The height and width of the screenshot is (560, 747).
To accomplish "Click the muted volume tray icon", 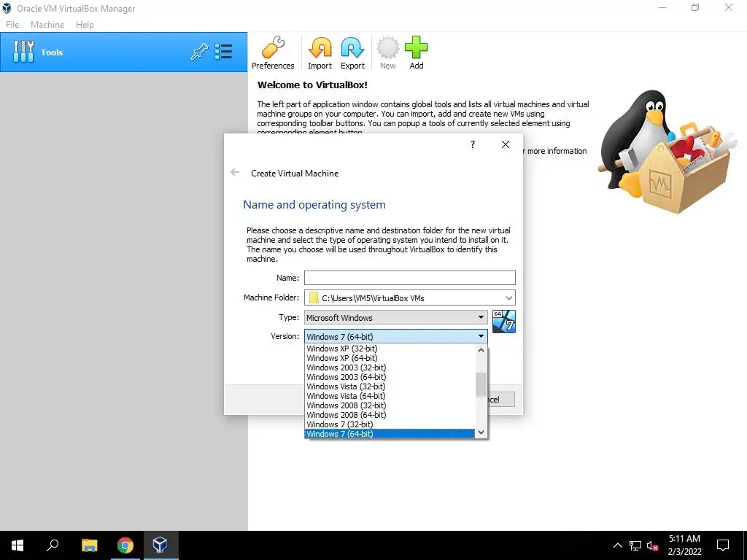I will tap(652, 545).
